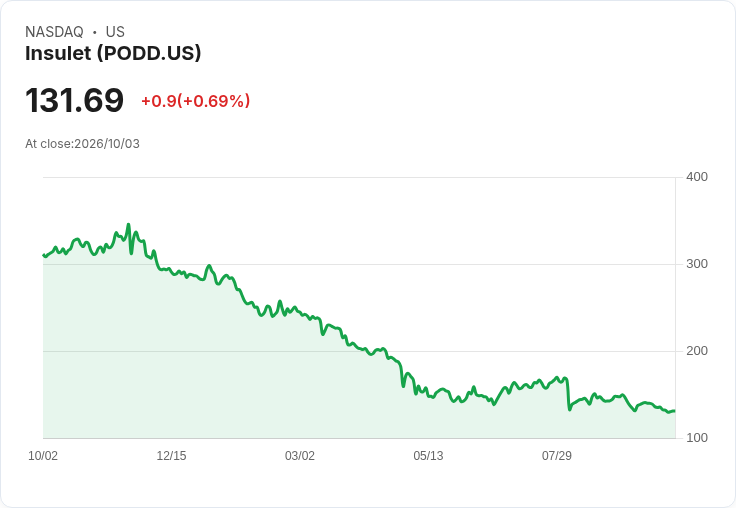Screen dimensions: 736x508
Task: Click the final endpoint of price line
Action: coord(675,411)
